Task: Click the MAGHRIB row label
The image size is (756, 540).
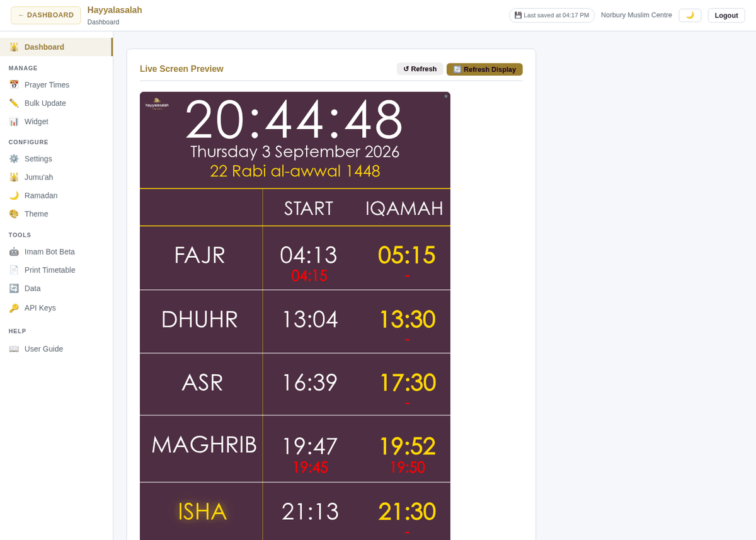Action: (204, 445)
